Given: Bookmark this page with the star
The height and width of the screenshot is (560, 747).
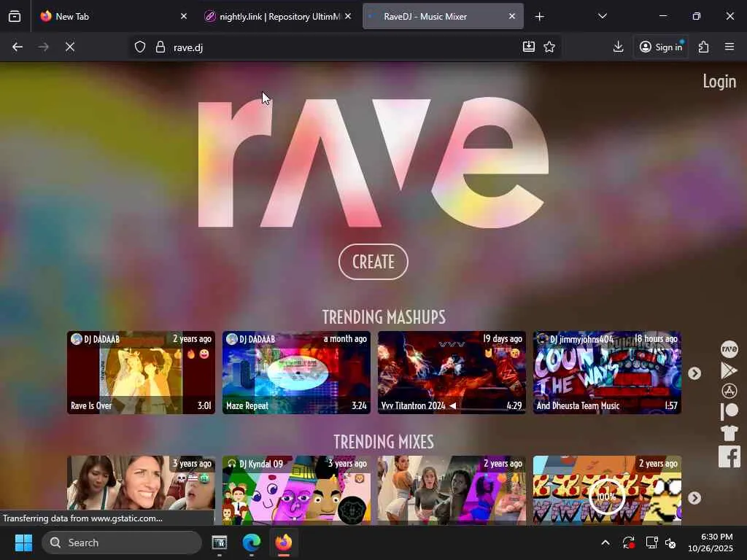Looking at the screenshot, I should click(549, 47).
